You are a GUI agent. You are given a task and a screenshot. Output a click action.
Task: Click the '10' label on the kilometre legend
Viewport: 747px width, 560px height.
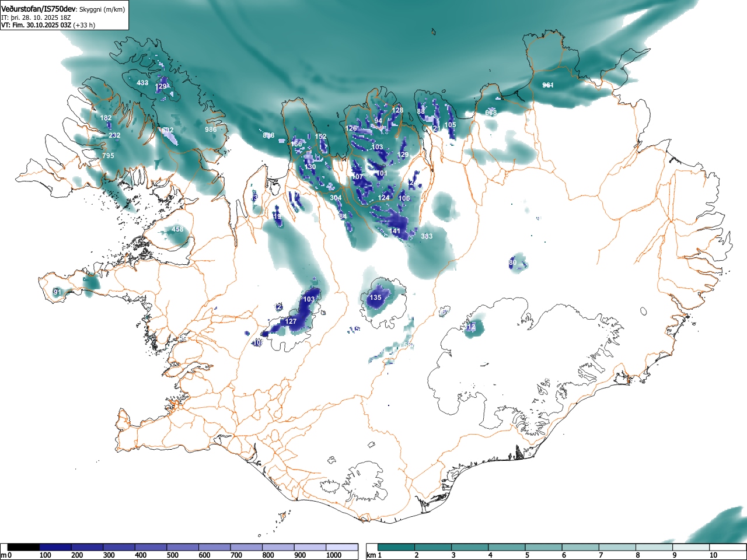(713, 555)
